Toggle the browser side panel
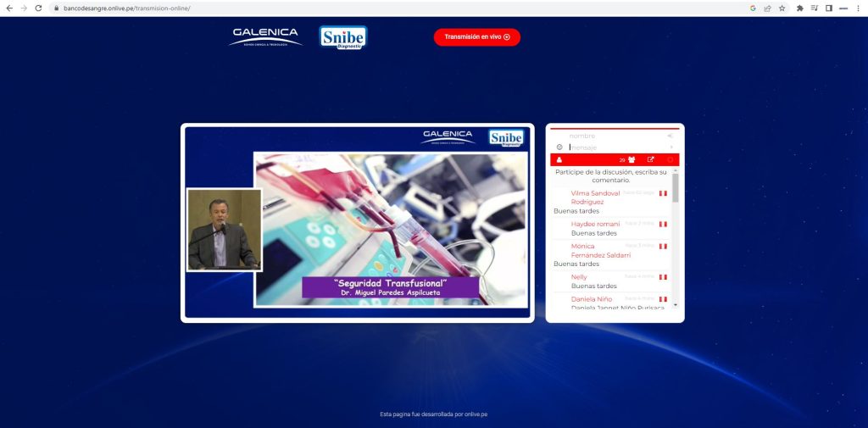868x428 pixels. pos(829,8)
